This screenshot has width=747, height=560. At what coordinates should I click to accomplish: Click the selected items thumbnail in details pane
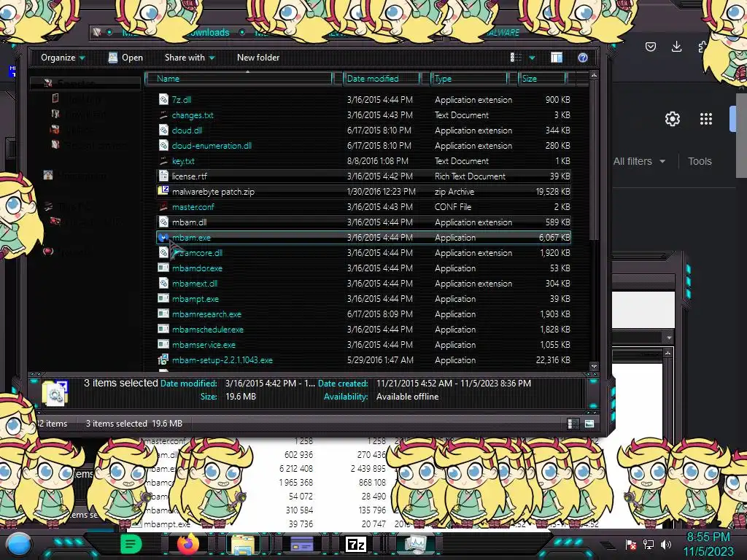(55, 392)
